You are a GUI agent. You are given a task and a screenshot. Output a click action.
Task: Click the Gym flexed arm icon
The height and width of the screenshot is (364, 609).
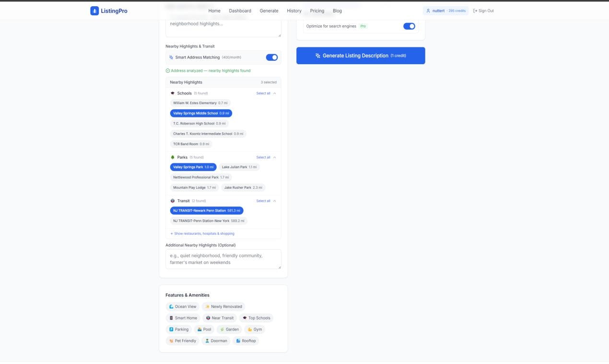(250, 330)
